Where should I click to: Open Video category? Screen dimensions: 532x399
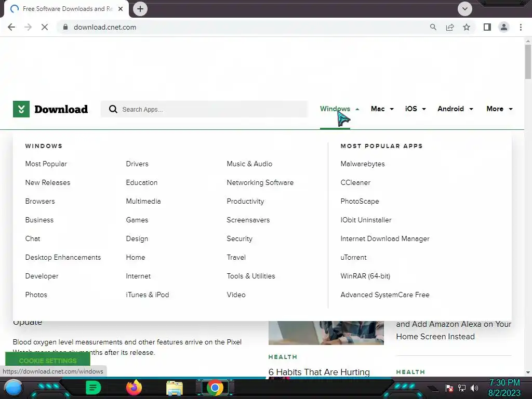point(236,295)
